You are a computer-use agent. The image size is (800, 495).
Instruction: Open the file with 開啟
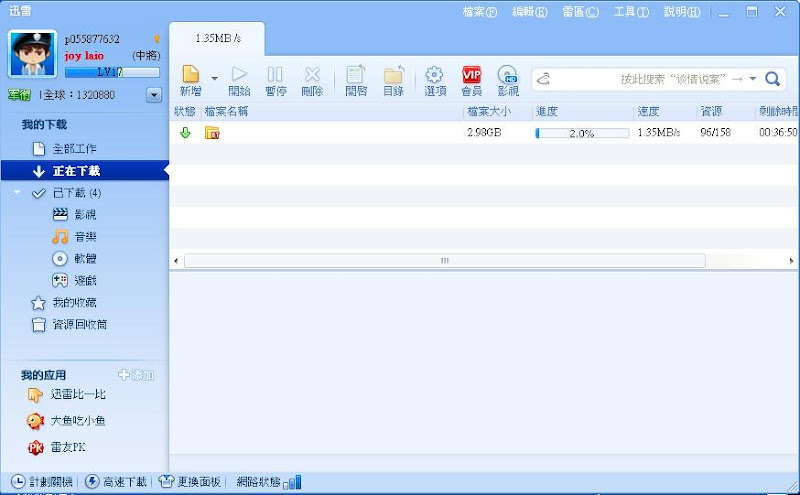(356, 81)
